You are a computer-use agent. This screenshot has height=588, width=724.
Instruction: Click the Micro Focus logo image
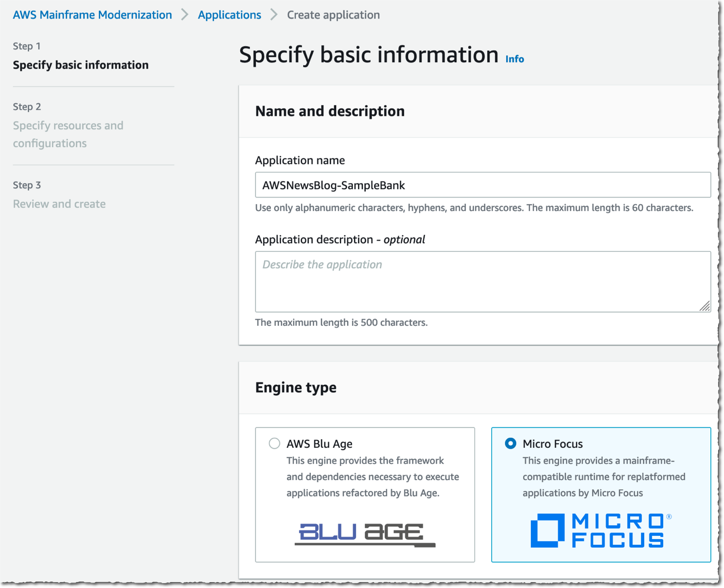(601, 530)
